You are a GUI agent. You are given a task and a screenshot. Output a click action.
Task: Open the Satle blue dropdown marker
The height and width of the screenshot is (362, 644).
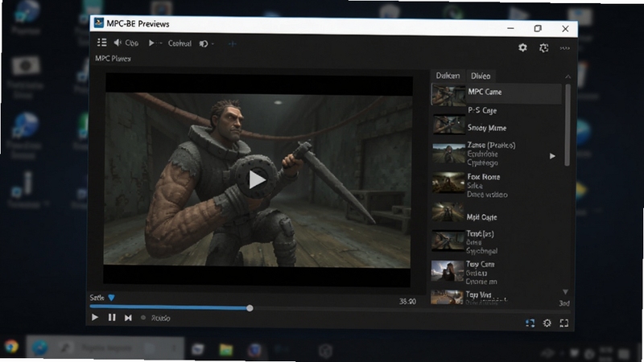(111, 298)
